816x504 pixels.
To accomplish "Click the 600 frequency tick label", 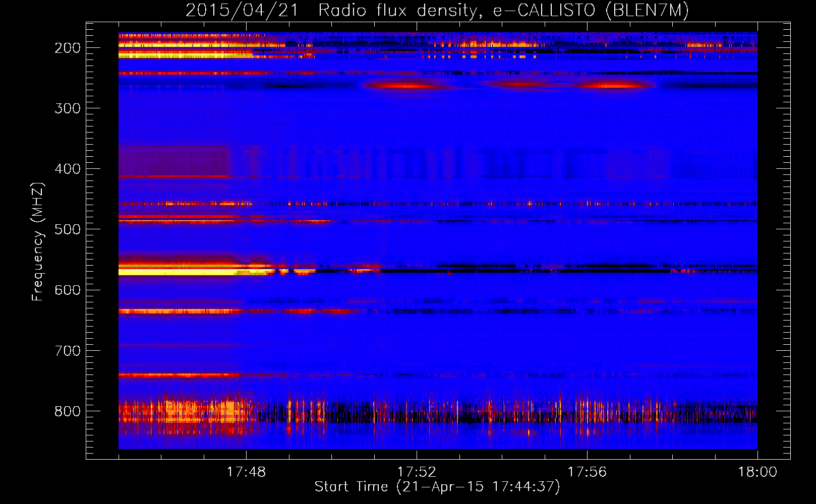I will point(68,290).
